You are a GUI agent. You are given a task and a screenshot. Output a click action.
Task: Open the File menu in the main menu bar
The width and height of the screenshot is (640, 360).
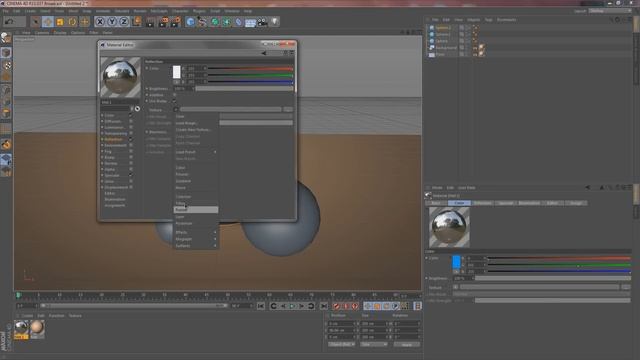coord(6,11)
